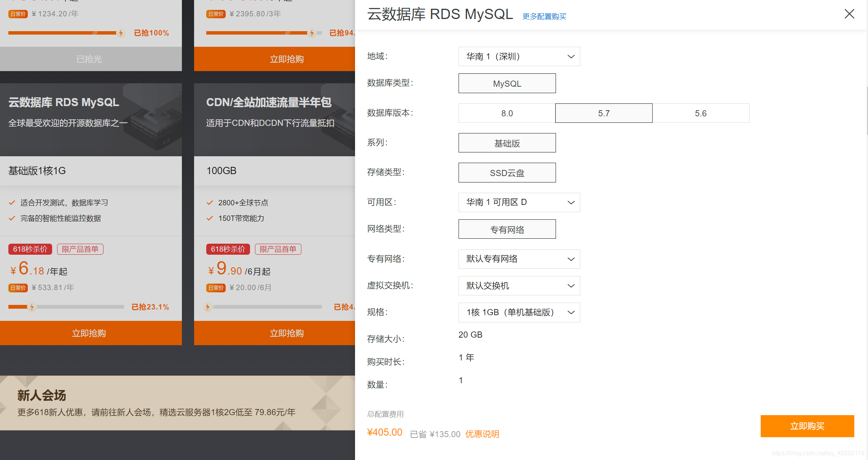The width and height of the screenshot is (868, 460).
Task: Choose database version 5.6
Action: 701,113
